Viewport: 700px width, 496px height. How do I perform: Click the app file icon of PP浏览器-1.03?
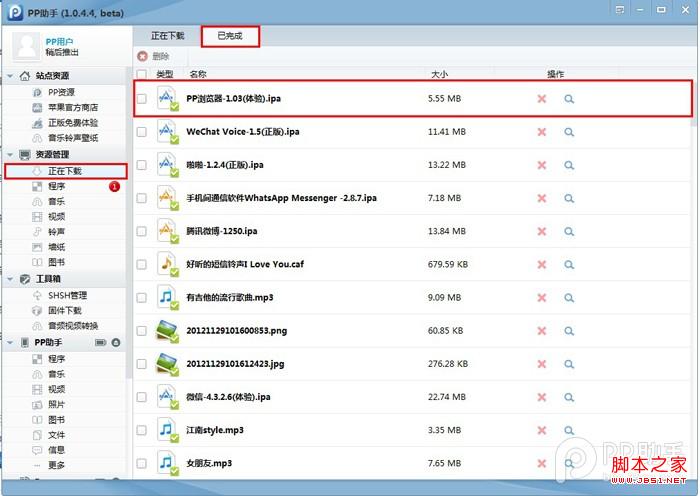point(167,99)
